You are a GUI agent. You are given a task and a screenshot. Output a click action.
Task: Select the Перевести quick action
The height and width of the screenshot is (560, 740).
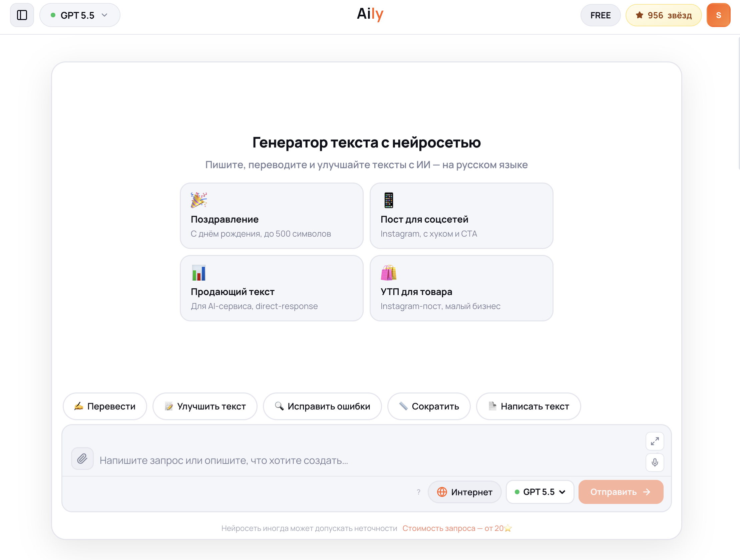(x=105, y=406)
